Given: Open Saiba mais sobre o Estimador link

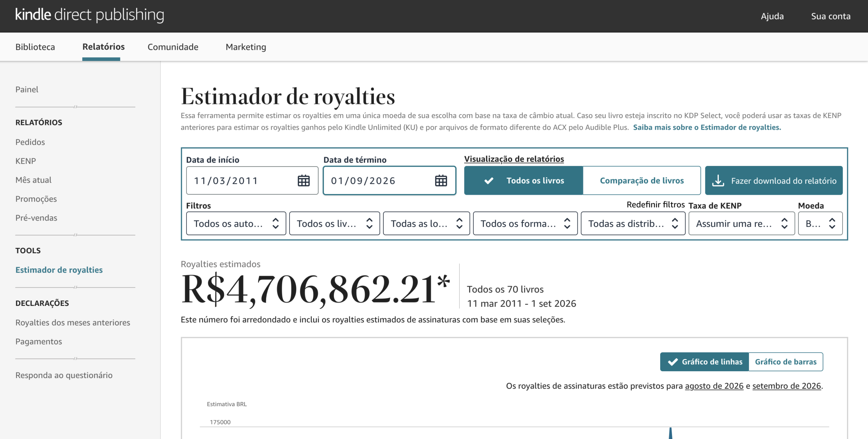Looking at the screenshot, I should pyautogui.click(x=707, y=127).
